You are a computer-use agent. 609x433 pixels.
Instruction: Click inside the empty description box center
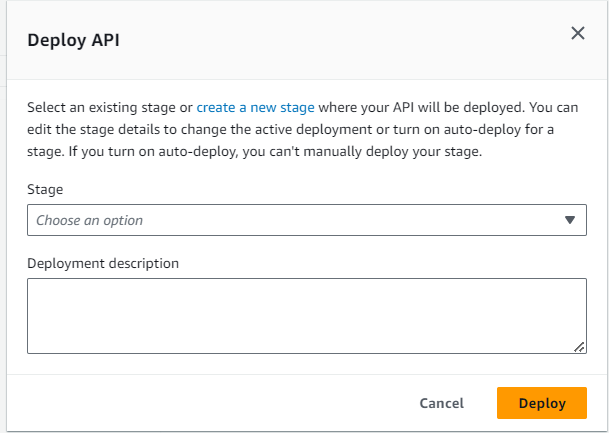pyautogui.click(x=306, y=315)
